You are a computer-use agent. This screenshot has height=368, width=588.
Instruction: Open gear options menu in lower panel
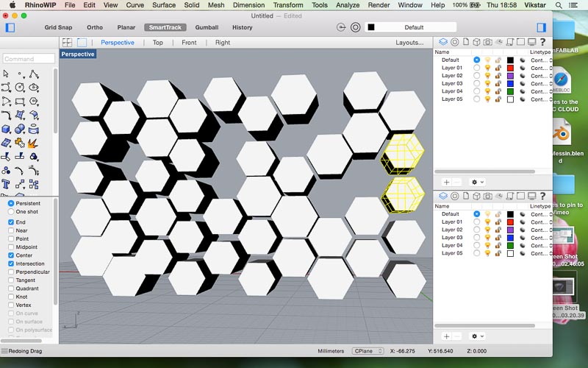point(477,336)
